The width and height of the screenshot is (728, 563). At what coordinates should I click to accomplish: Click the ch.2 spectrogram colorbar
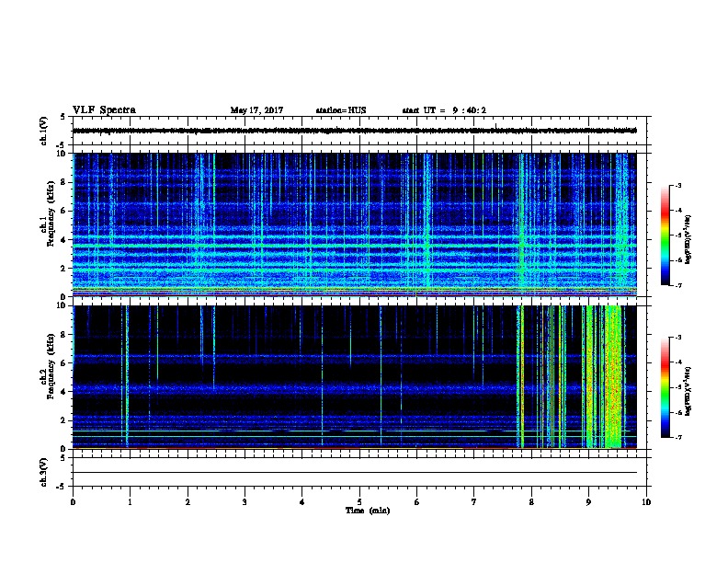[665, 387]
